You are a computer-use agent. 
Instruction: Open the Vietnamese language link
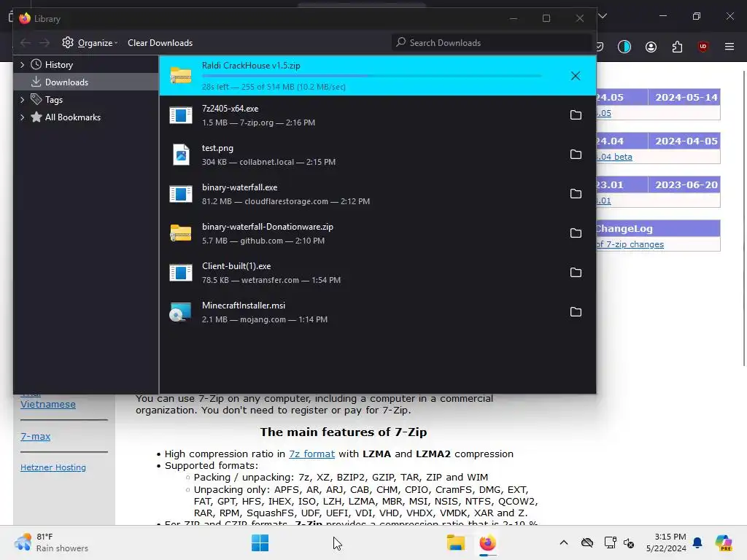pyautogui.click(x=47, y=404)
